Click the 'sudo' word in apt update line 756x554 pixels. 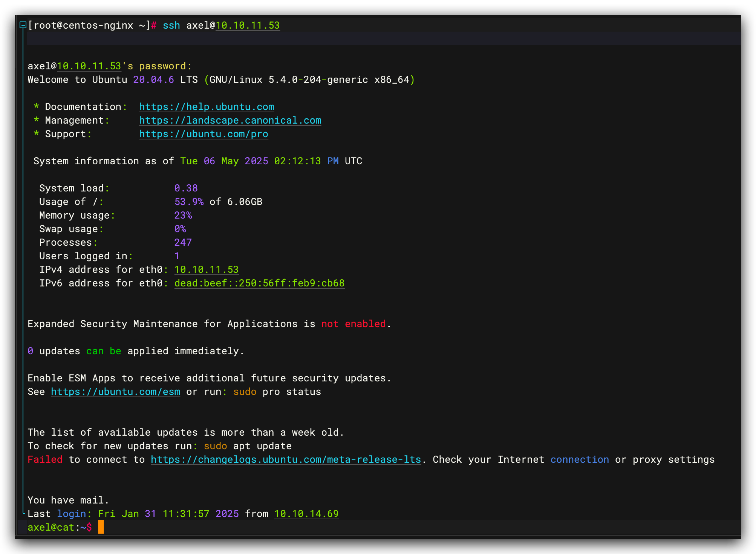[215, 446]
